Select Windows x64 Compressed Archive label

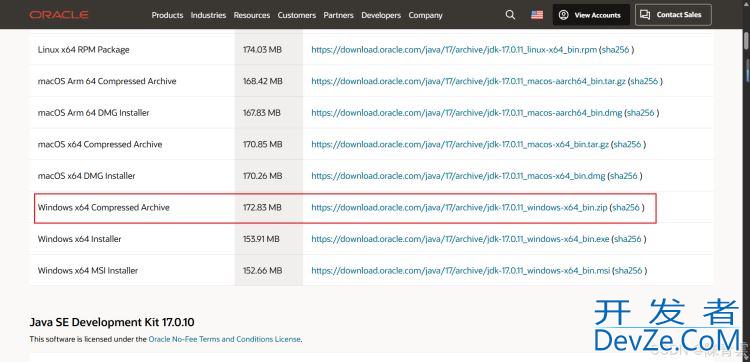tap(104, 208)
